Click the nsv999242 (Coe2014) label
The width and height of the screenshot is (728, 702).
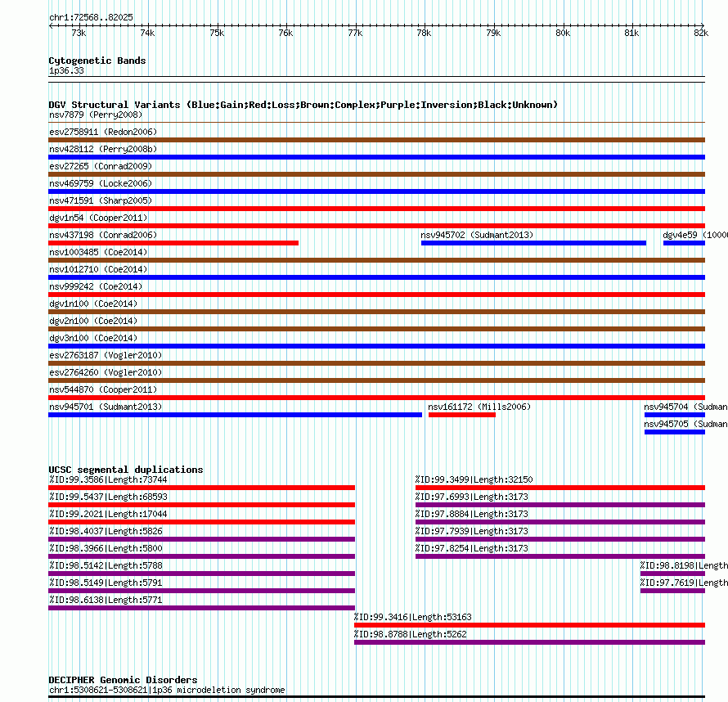[x=96, y=286]
